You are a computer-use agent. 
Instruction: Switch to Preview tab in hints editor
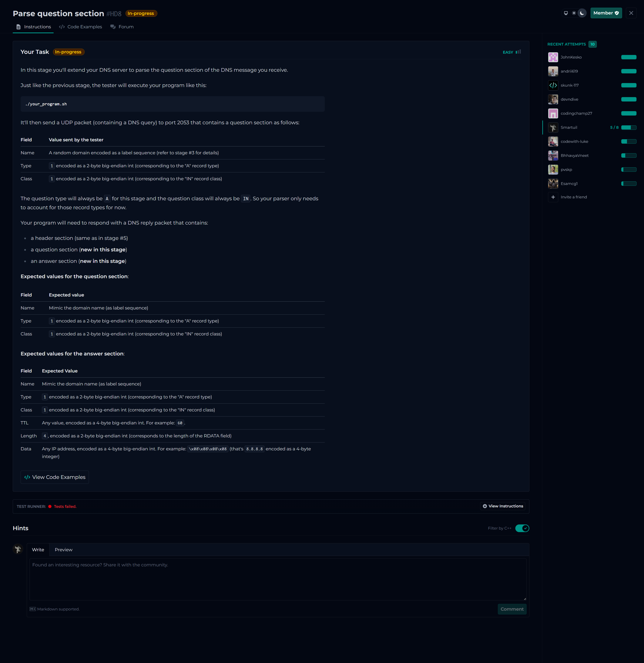pos(64,550)
